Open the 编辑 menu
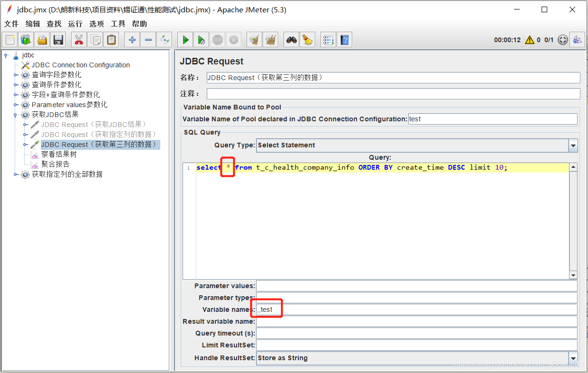This screenshot has width=588, height=373. coord(33,24)
